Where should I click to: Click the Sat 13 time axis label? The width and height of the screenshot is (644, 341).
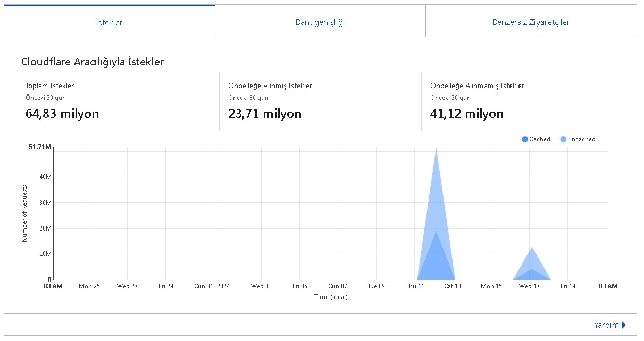(x=453, y=286)
